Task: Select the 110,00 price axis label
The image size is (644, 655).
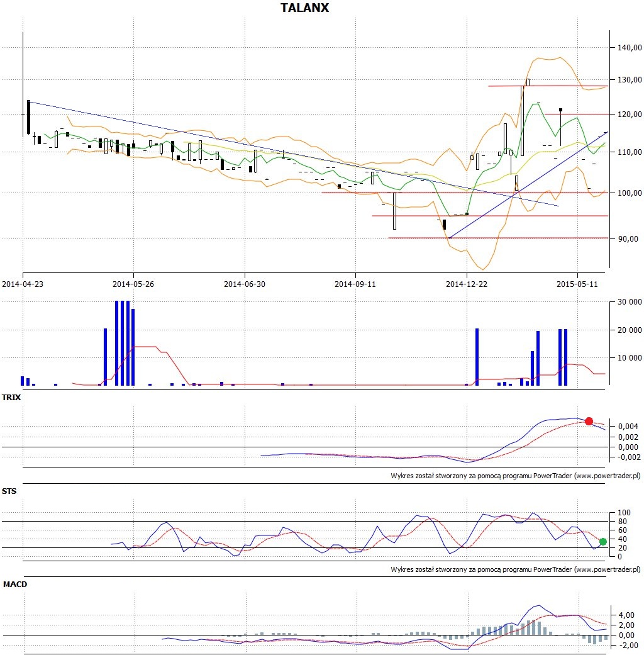Action: pos(630,152)
